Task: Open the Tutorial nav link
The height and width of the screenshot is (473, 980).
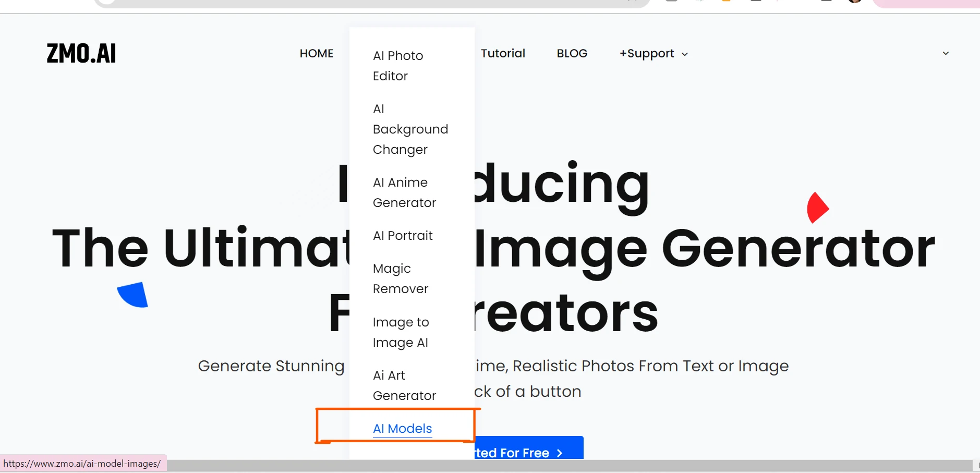Action: click(503, 53)
